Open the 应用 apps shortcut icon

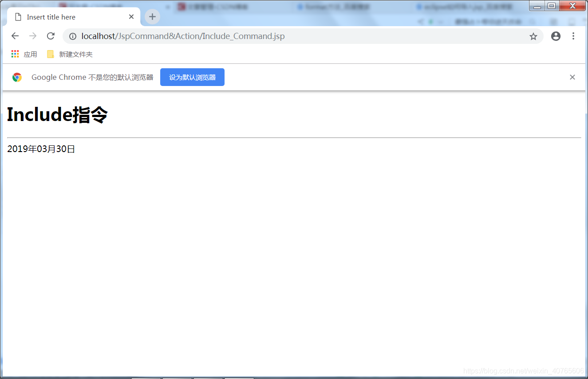coord(24,54)
